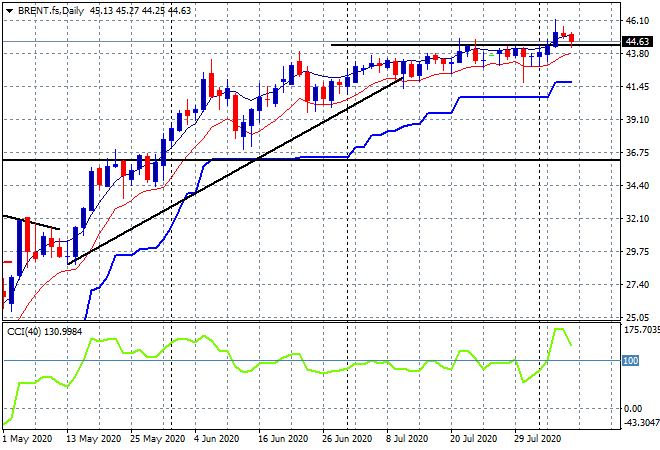Click the triangle arrow beside BRENT.fs,Daily

(x=9, y=11)
